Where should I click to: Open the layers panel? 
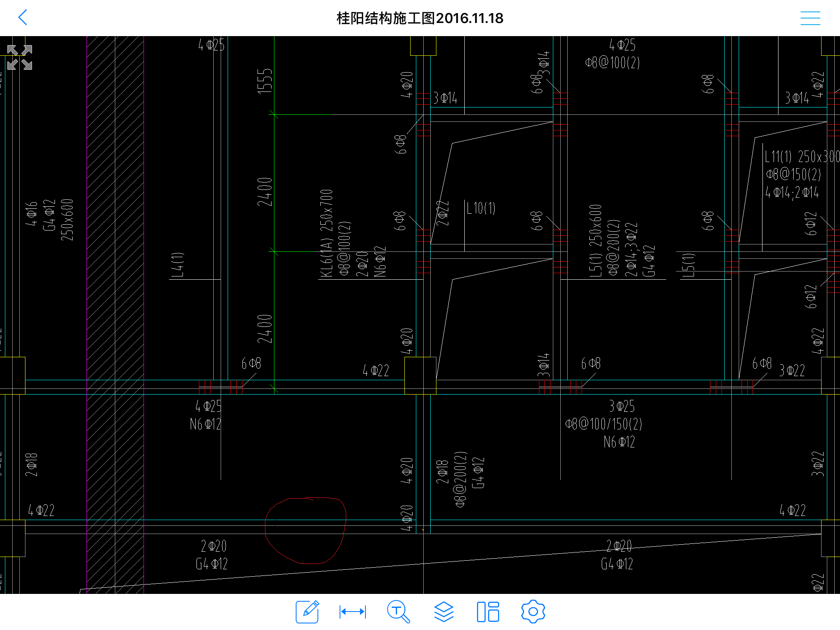click(444, 612)
